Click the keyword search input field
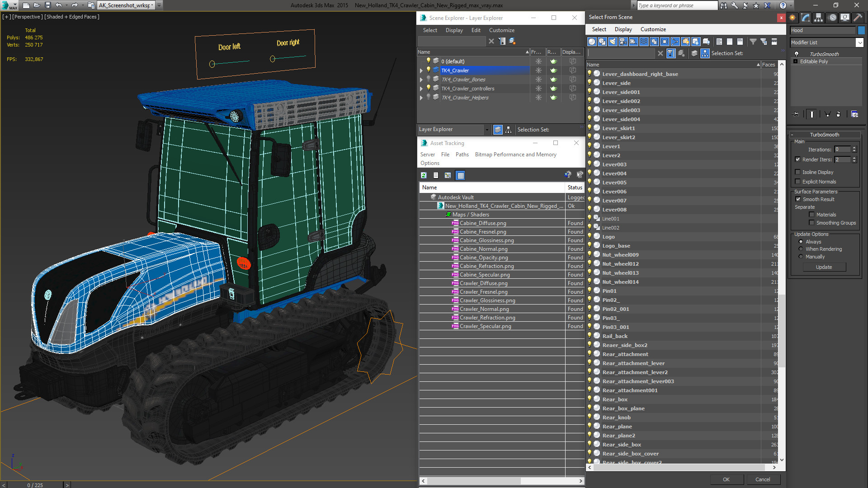Image resolution: width=868 pixels, height=488 pixels. 677,5
